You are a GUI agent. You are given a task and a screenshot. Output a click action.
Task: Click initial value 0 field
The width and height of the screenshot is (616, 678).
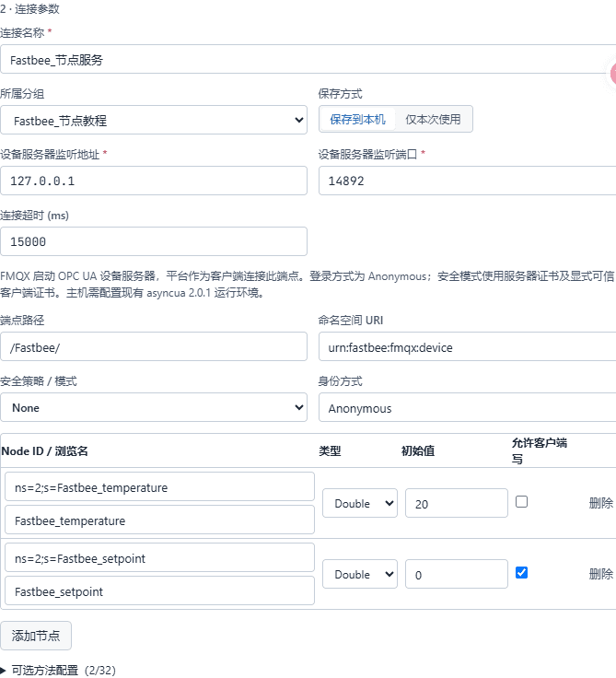tap(457, 574)
